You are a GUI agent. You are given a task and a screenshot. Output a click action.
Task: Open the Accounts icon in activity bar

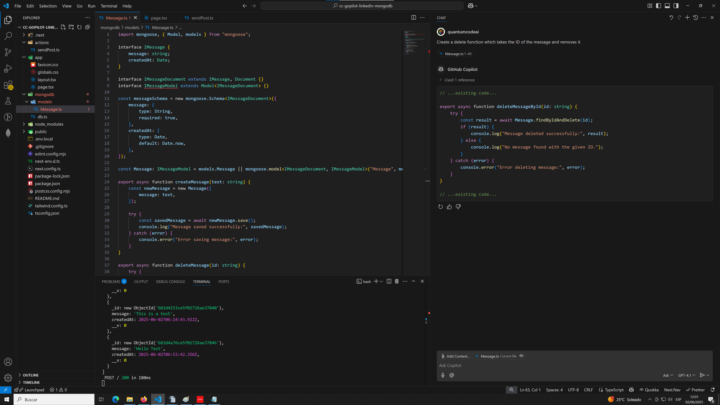tap(8, 362)
